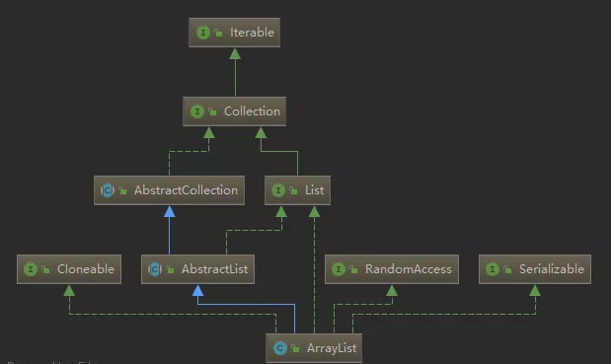This screenshot has height=364, width=612.
Task: Click the public lock icon on Iterable
Action: [x=218, y=34]
